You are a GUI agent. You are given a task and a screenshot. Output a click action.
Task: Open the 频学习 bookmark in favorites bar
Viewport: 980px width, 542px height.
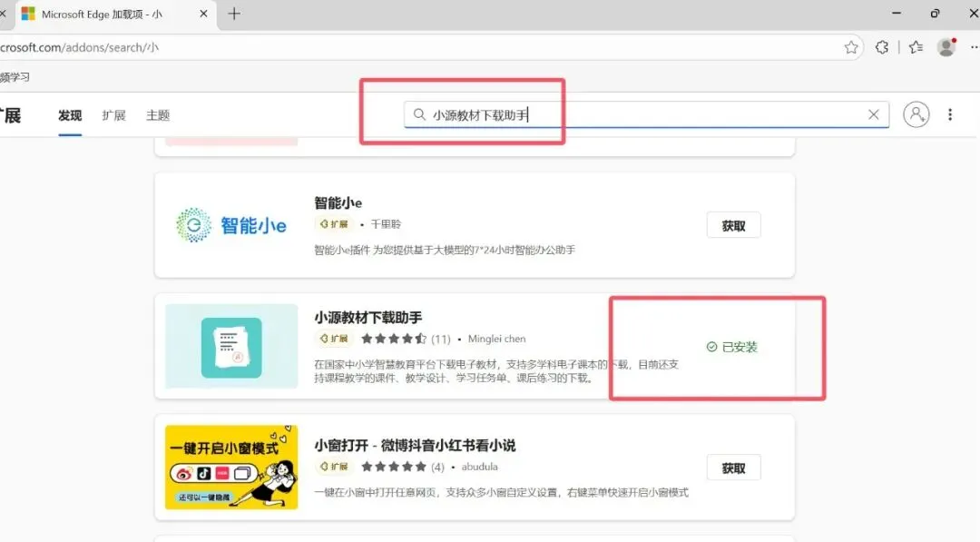click(x=15, y=77)
